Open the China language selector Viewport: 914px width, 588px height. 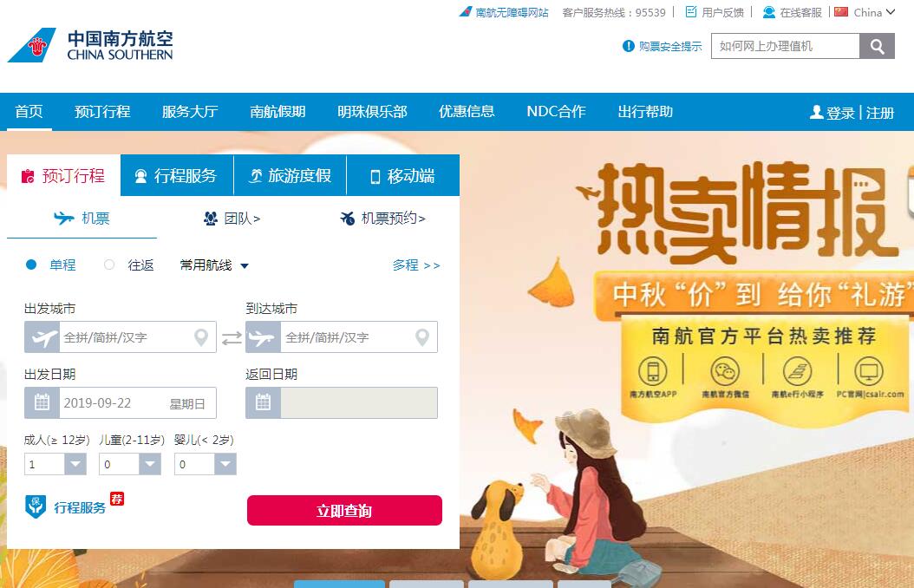865,12
